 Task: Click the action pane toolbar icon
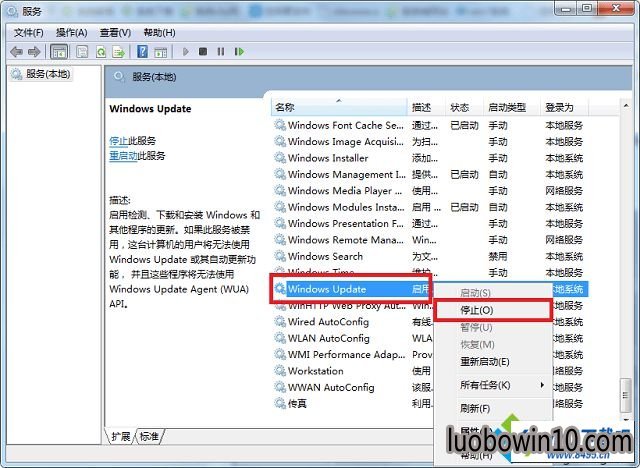(160, 52)
